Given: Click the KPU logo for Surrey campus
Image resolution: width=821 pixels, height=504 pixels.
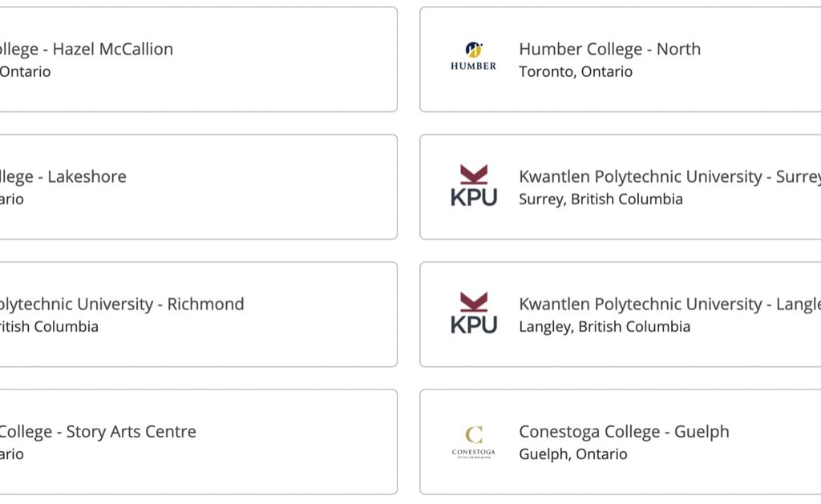Looking at the screenshot, I should click(474, 185).
